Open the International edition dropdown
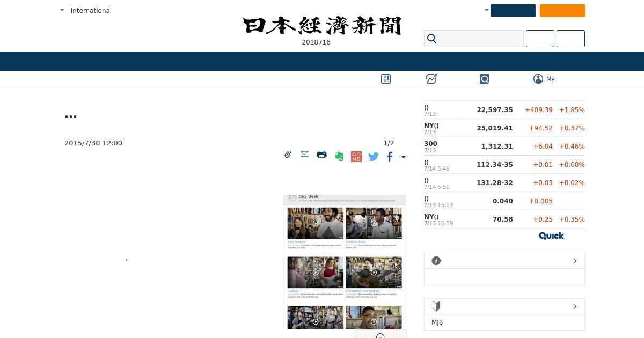This screenshot has width=644, height=338. pos(86,10)
